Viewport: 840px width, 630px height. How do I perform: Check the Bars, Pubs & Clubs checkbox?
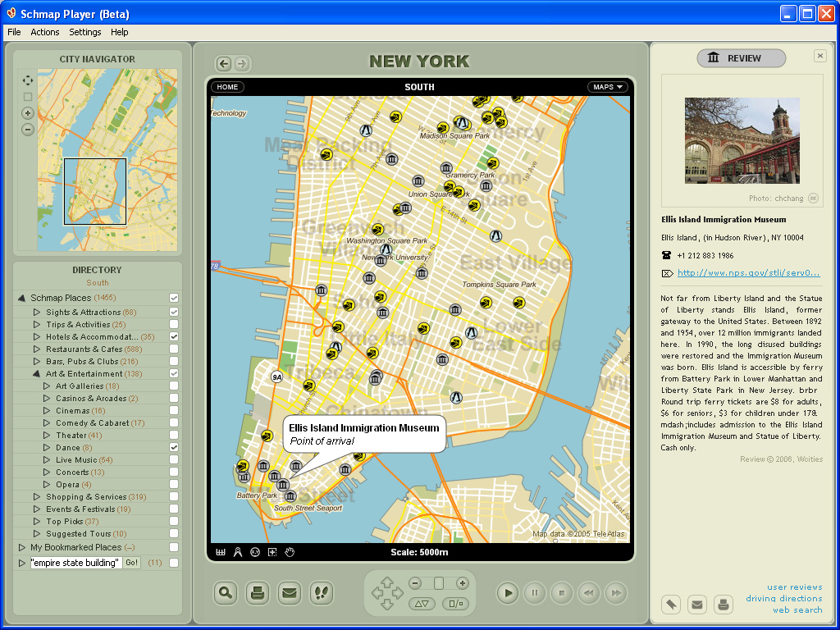(x=174, y=361)
